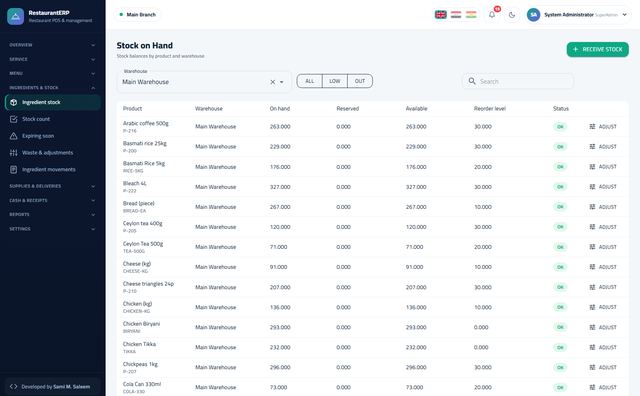Click adjust icon for Bleach 4L
This screenshot has height=396, width=640.
click(592, 187)
